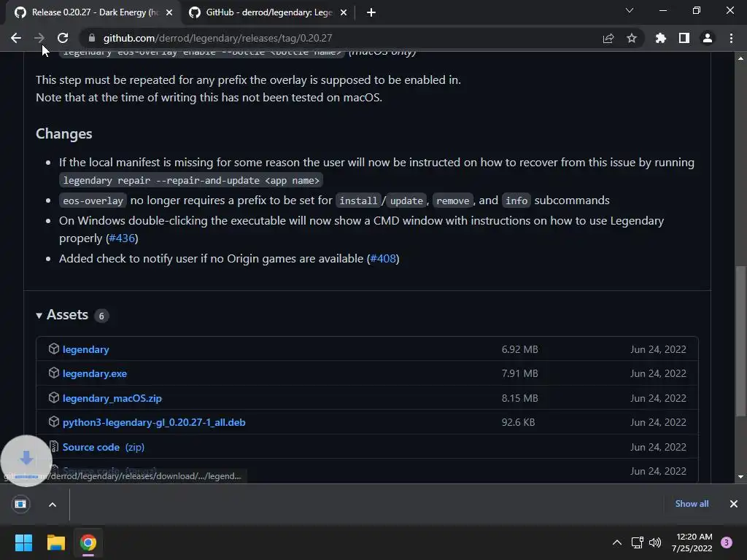
Task: Open File Explorer from taskbar
Action: [55, 542]
